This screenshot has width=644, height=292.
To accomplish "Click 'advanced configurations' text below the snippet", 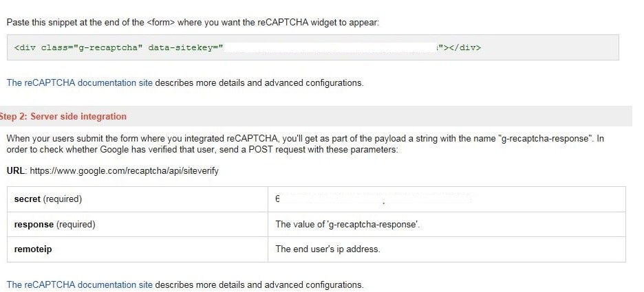I will [x=314, y=83].
